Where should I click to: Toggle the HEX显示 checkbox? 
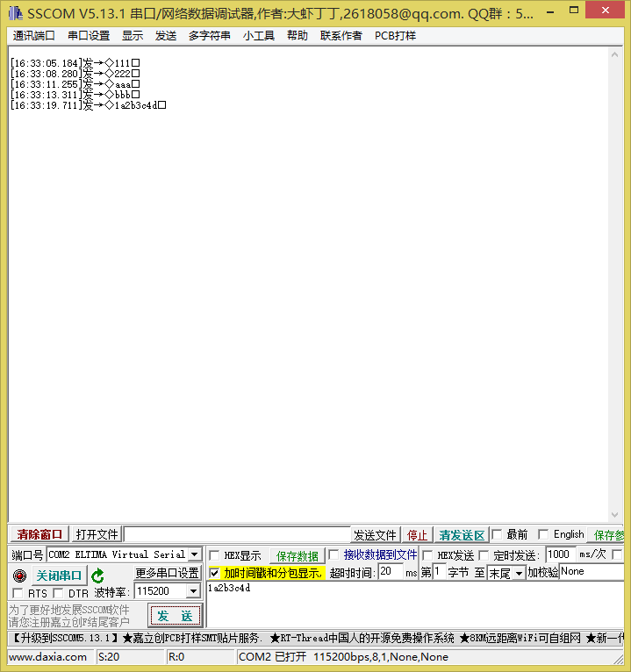click(214, 555)
